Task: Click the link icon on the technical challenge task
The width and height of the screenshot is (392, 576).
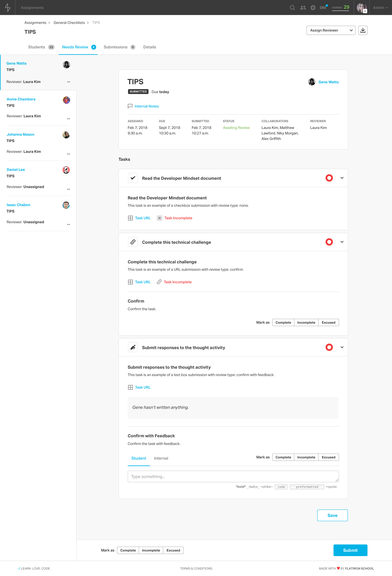Action: [x=133, y=242]
